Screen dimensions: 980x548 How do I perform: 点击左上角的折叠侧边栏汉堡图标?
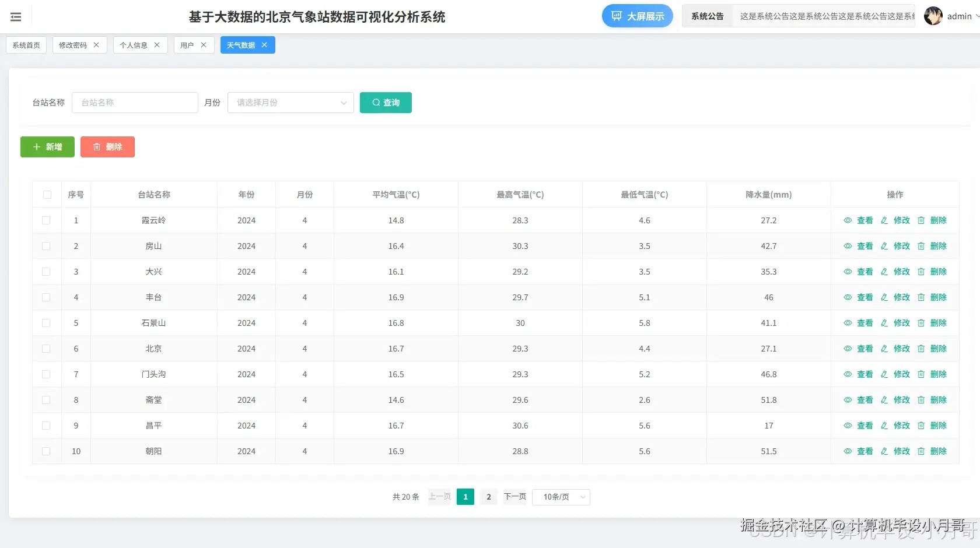pyautogui.click(x=16, y=16)
